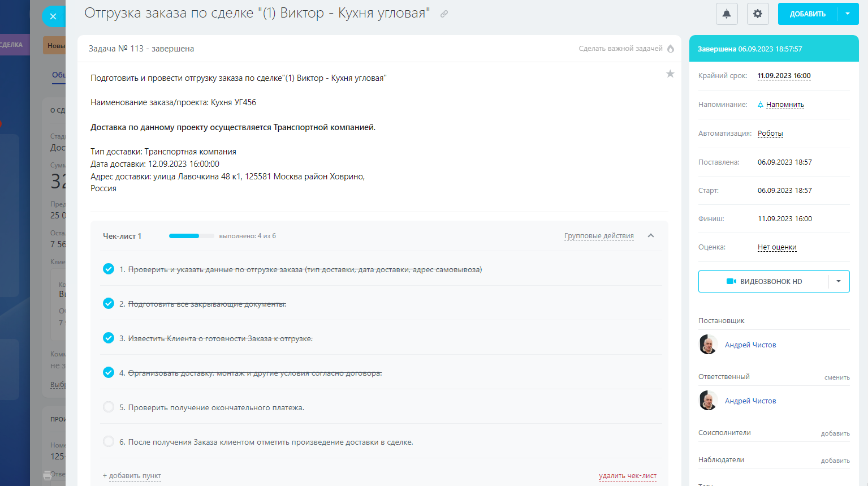Viewport: 868px width, 486px height.
Task: Click the reminder bell next to Напомнить
Action: click(761, 105)
